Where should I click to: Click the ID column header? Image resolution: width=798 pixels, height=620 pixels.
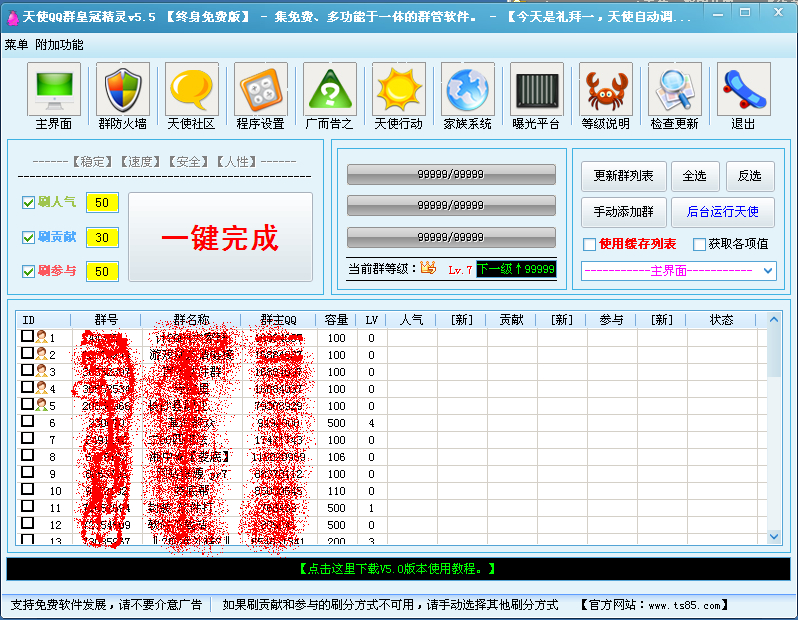pyautogui.click(x=43, y=320)
